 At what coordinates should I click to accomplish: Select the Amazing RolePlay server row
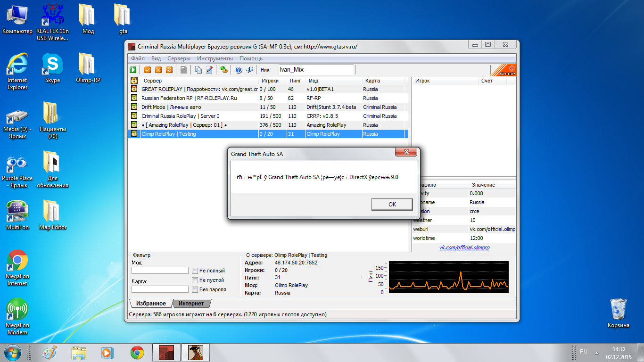click(267, 125)
